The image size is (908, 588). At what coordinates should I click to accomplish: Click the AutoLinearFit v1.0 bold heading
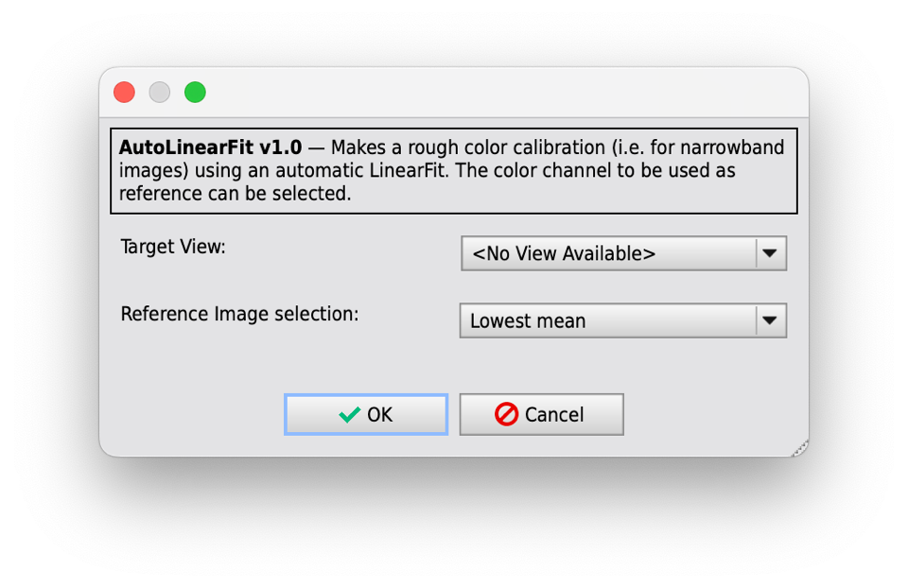tap(210, 147)
